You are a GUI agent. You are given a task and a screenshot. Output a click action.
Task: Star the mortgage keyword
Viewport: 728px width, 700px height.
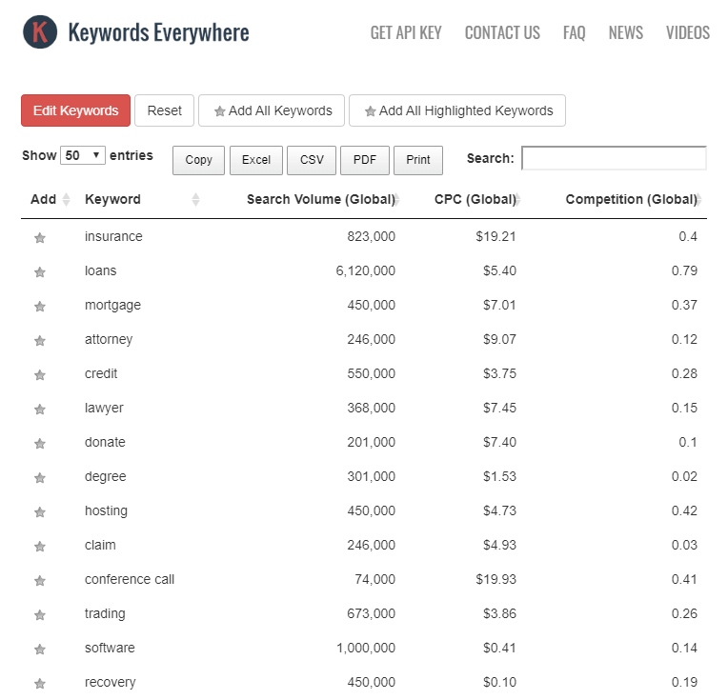[x=40, y=307]
